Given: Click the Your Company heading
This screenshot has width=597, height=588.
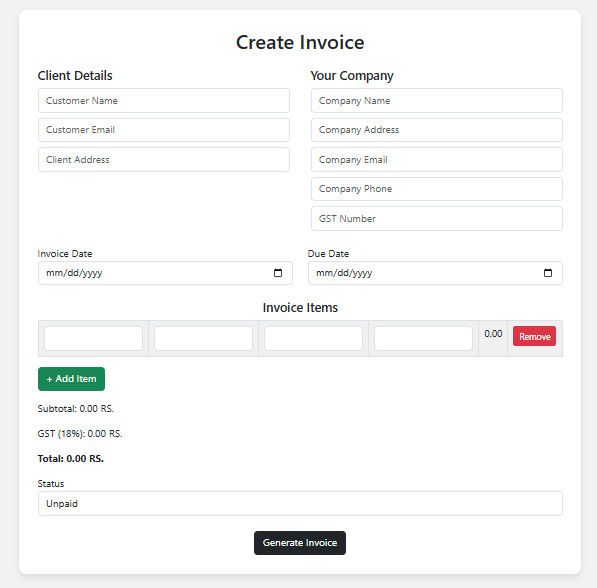Looking at the screenshot, I should click(352, 76).
